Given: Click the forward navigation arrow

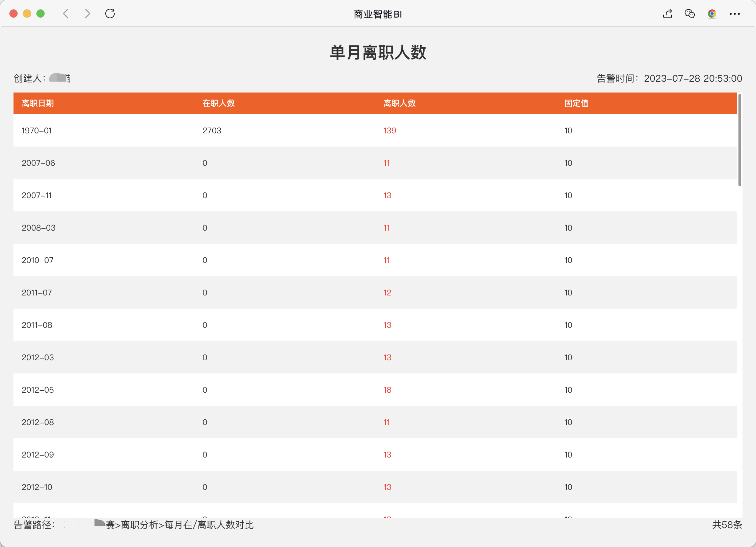Looking at the screenshot, I should click(87, 14).
